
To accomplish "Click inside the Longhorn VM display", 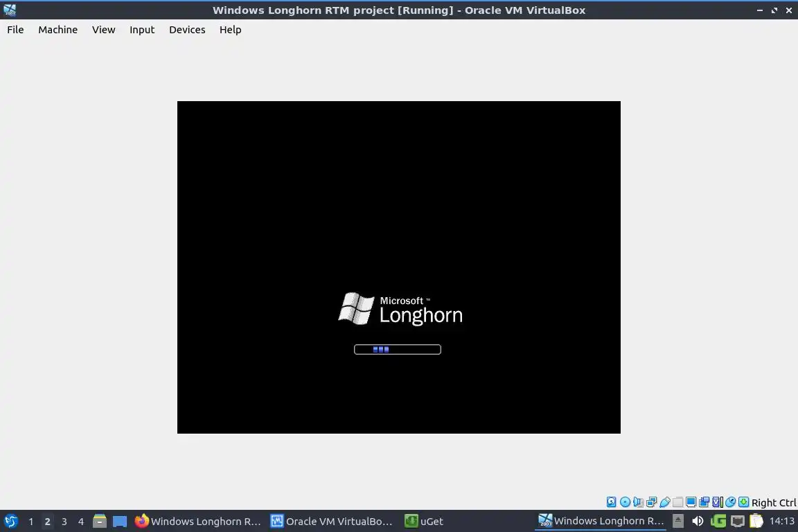I will click(398, 267).
